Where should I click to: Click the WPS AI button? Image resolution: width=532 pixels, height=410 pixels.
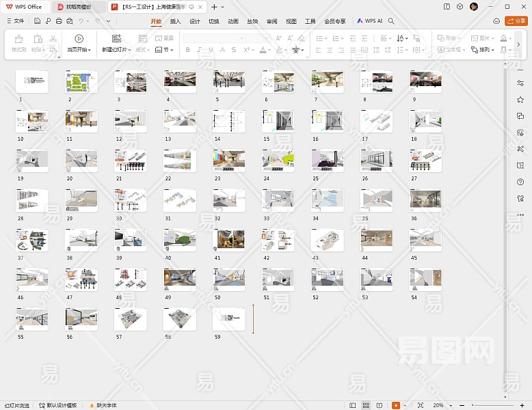[x=369, y=21]
